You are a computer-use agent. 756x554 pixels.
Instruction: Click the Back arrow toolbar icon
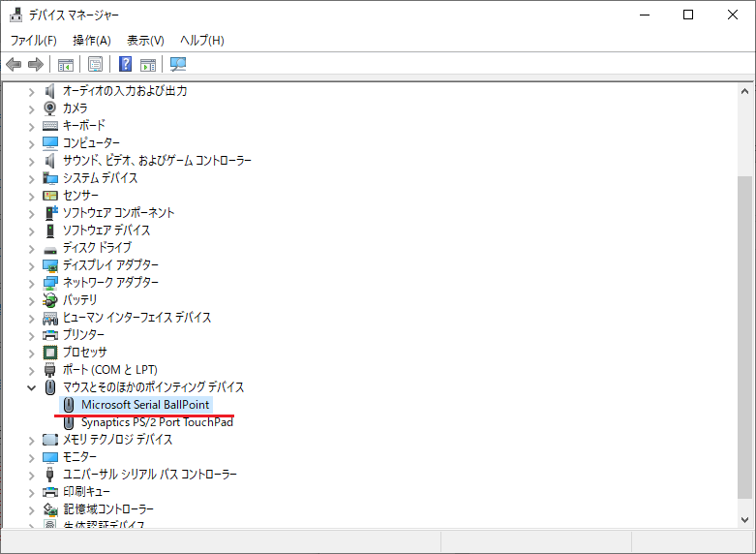[x=14, y=65]
